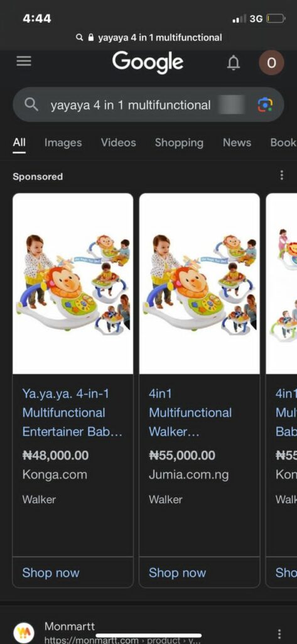This screenshot has height=644, width=297.
Task: Open three-dot options for the Monmartt result
Action: [279, 633]
